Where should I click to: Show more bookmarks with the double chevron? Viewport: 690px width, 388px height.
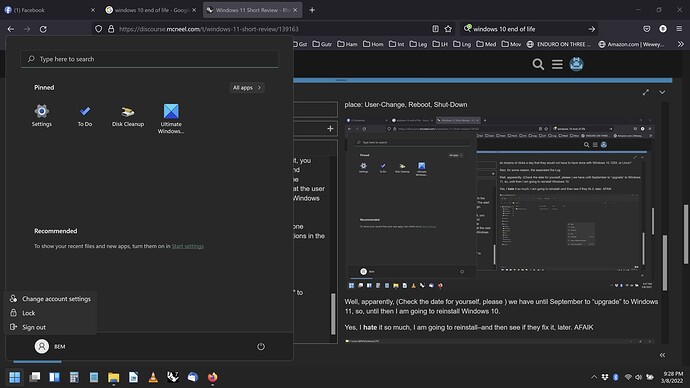681,44
